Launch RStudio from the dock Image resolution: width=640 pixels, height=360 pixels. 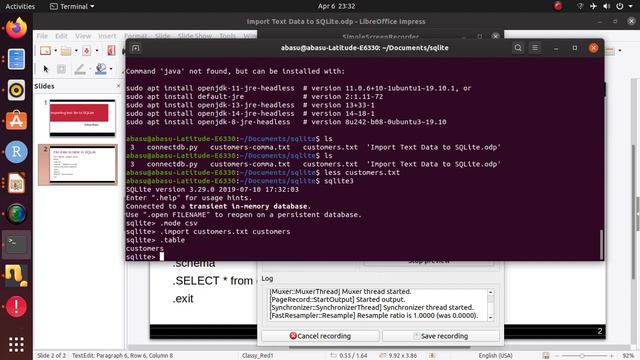pyautogui.click(x=16, y=152)
